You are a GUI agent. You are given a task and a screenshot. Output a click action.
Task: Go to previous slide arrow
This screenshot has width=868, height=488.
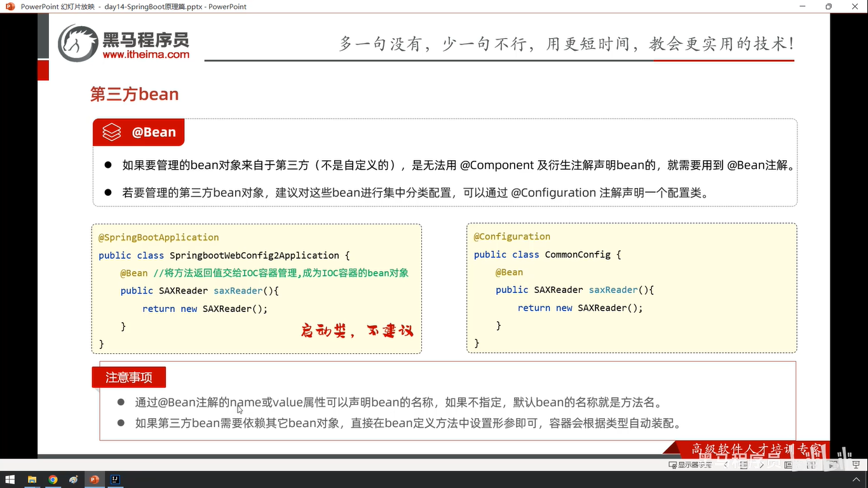(x=726, y=465)
